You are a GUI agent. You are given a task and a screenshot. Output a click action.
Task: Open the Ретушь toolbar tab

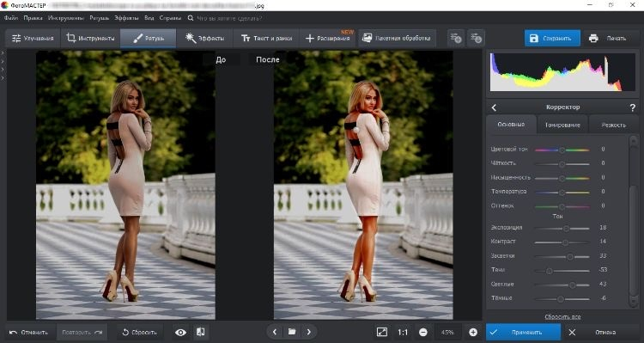click(149, 38)
